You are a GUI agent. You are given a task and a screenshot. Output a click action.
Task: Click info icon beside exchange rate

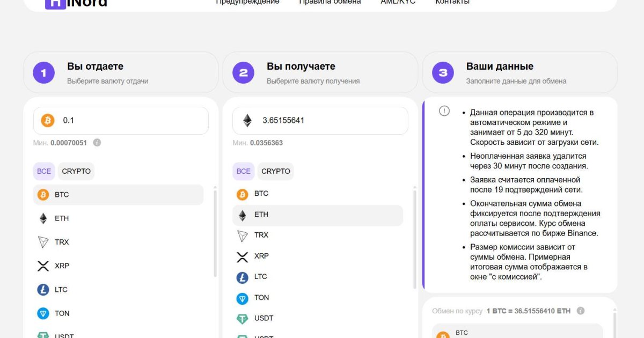tap(581, 311)
